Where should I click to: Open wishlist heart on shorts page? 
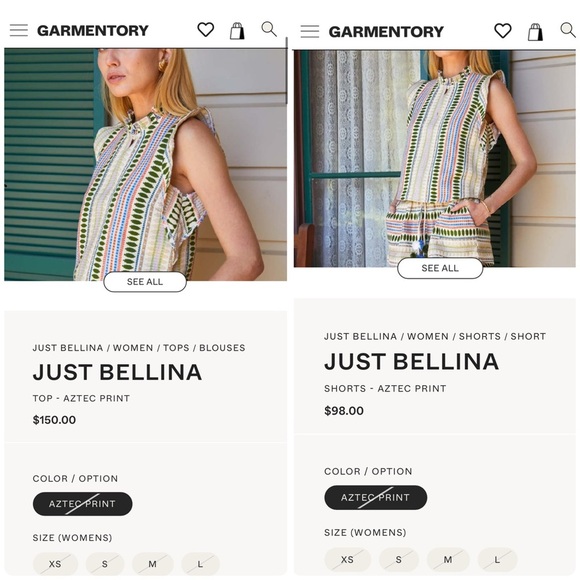tap(503, 31)
